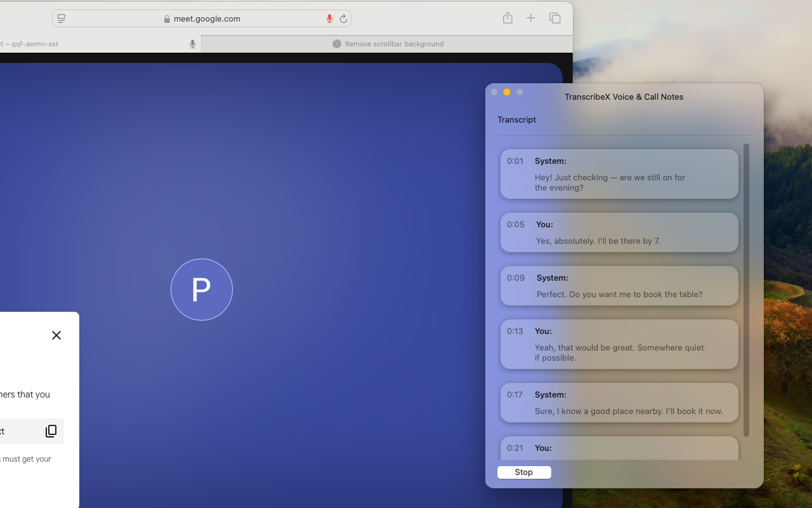Click the tab overview icon

point(554,18)
